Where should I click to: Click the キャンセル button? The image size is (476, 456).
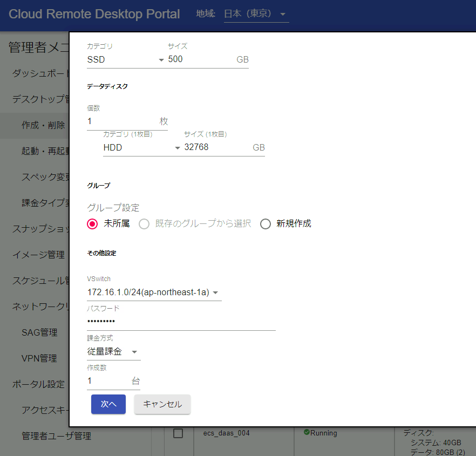pos(162,404)
